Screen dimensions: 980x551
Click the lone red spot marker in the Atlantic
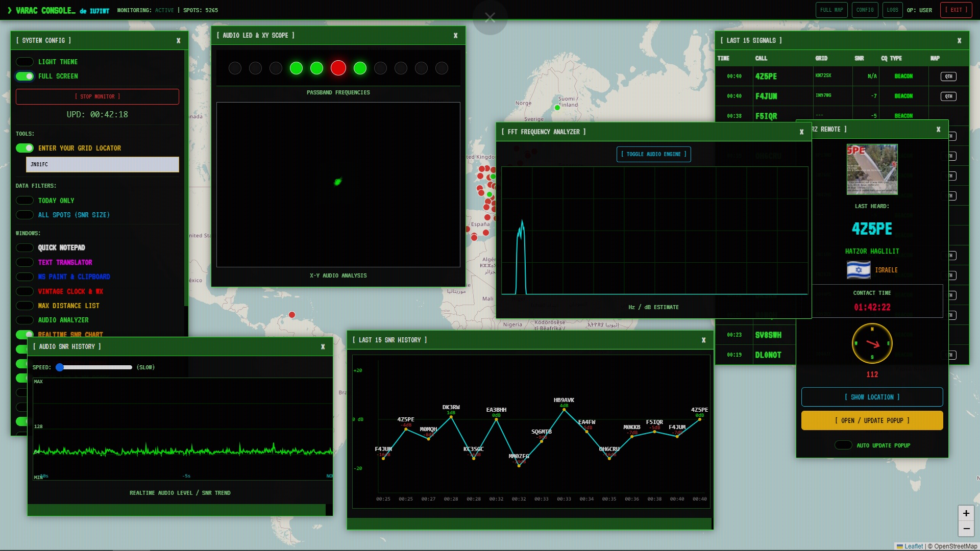292,315
